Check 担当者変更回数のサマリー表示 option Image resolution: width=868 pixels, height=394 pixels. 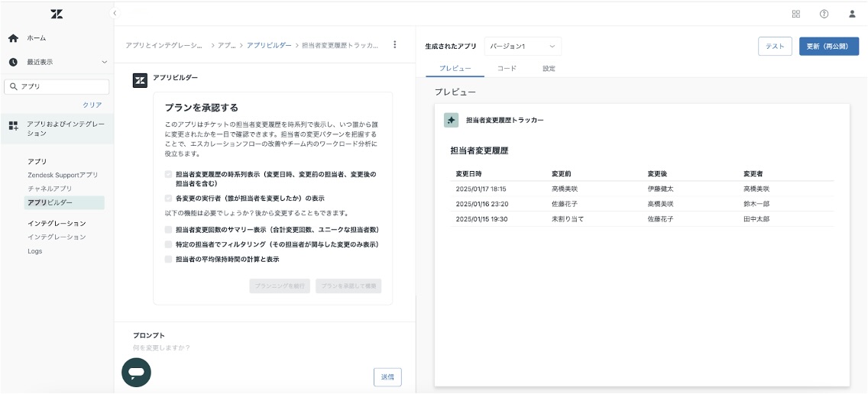[168, 230]
